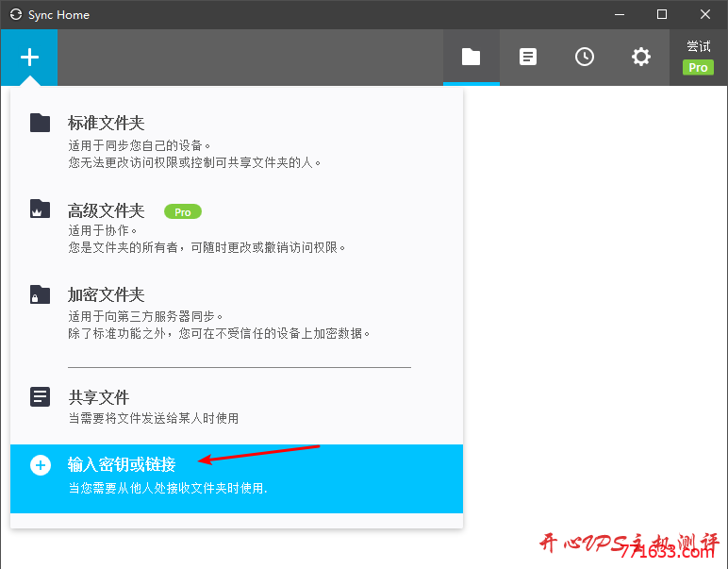Select the 加密文件夹 menu option
This screenshot has height=569, width=728.
point(106,295)
